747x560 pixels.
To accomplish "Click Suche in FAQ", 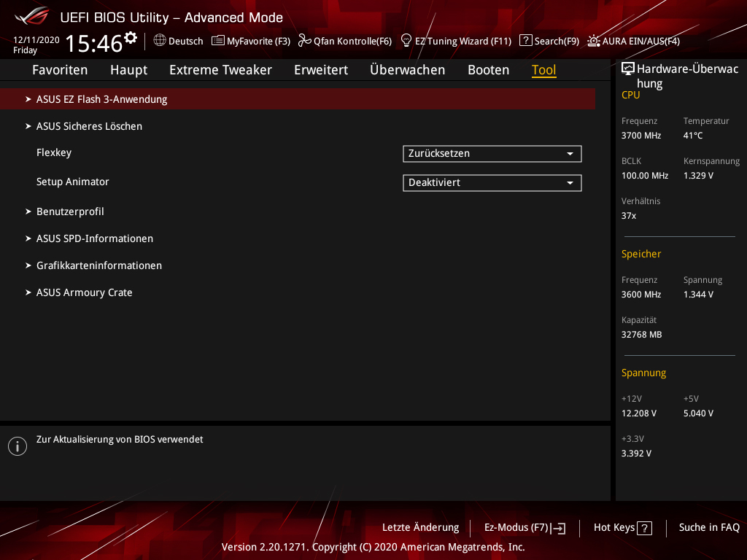I will pyautogui.click(x=709, y=528).
